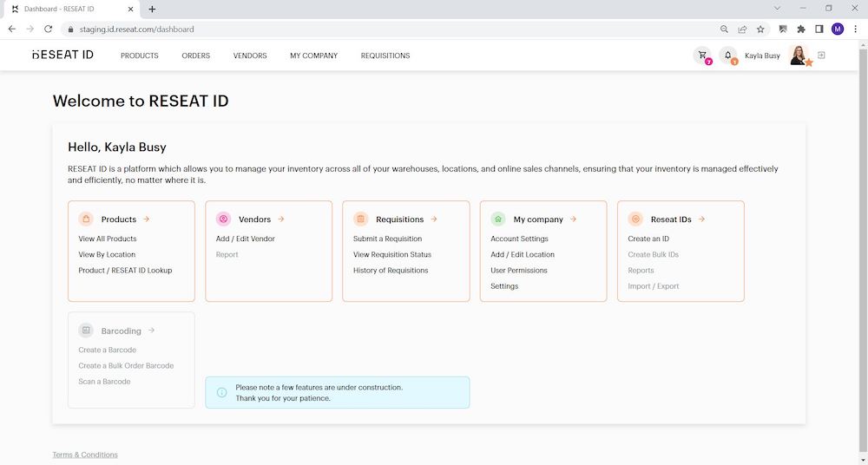Click the Products card bag icon

coord(86,219)
